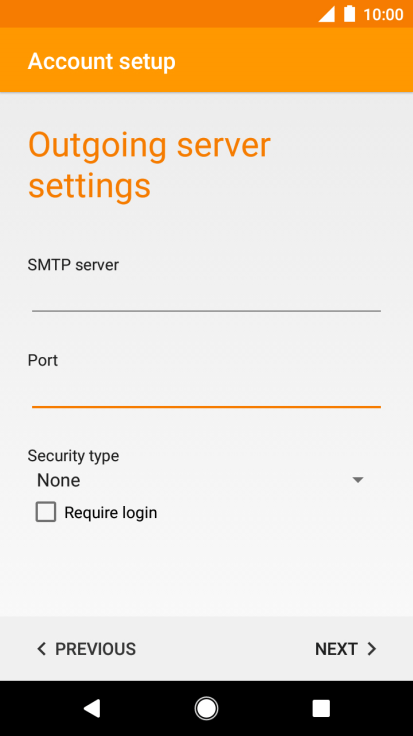Viewport: 413px width, 736px height.
Task: Go to NEXT setup step
Action: click(346, 649)
